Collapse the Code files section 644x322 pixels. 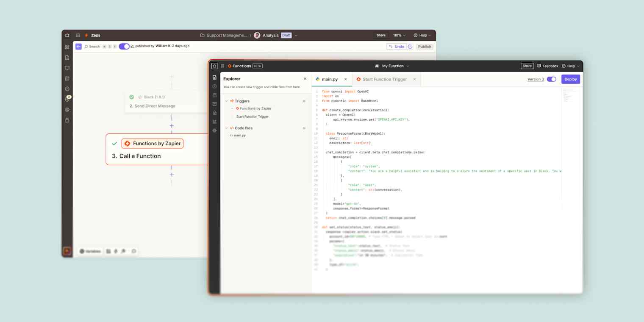click(227, 128)
